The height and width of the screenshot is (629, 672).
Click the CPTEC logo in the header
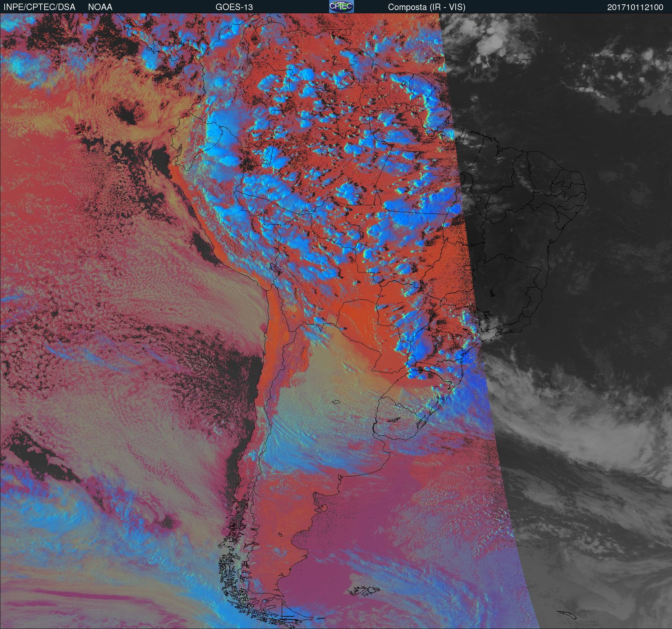(x=341, y=6)
